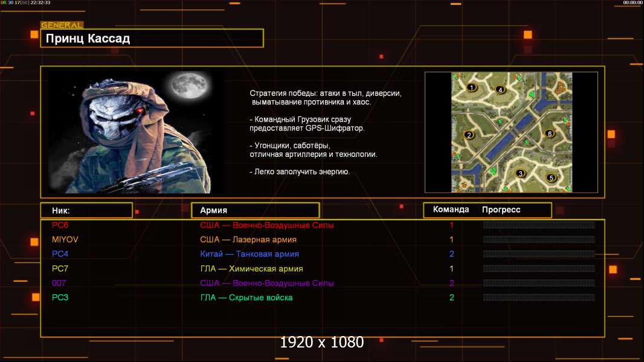This screenshot has width=644, height=362.
Task: Click the team number in PC3's row
Action: pos(451,297)
